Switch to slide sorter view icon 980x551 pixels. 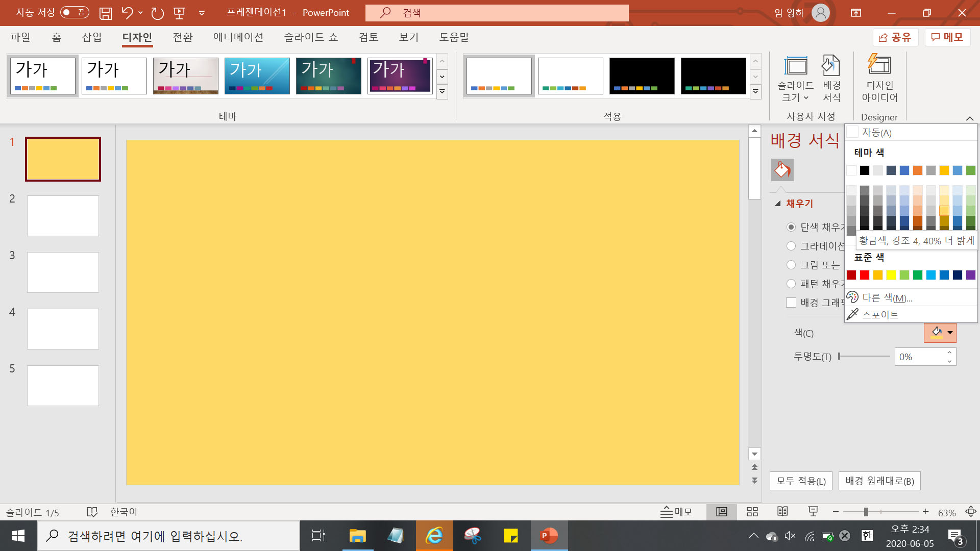752,512
